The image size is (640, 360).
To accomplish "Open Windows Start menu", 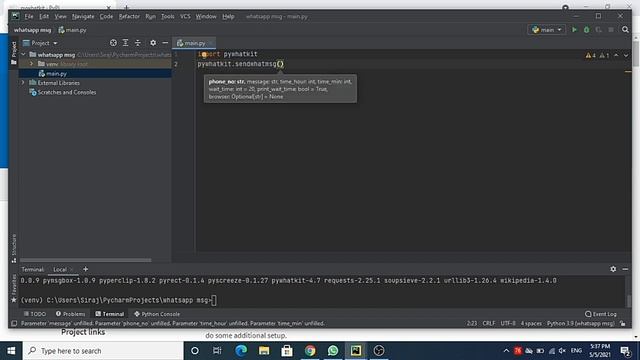I will [11, 351].
